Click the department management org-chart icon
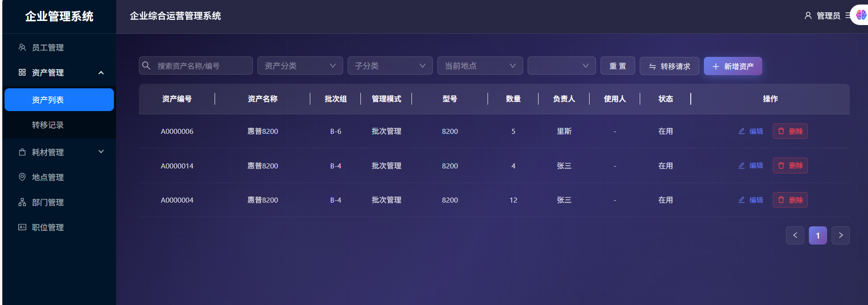 pos(22,202)
